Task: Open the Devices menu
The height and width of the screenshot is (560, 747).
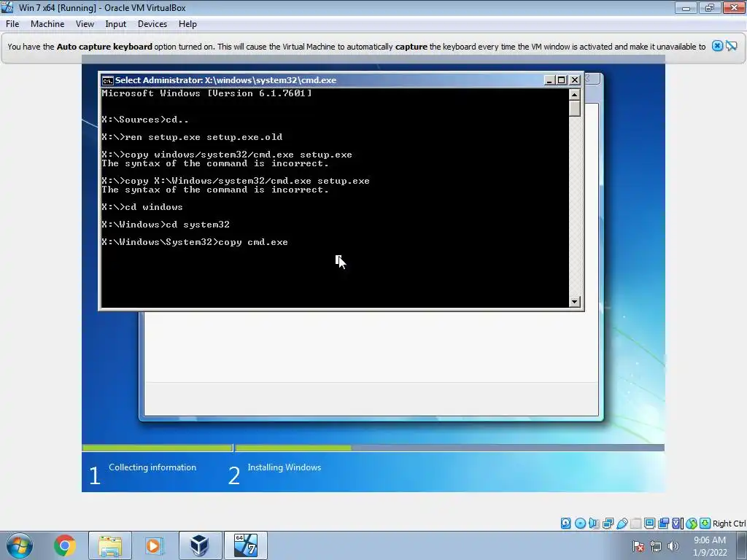Action: [152, 24]
